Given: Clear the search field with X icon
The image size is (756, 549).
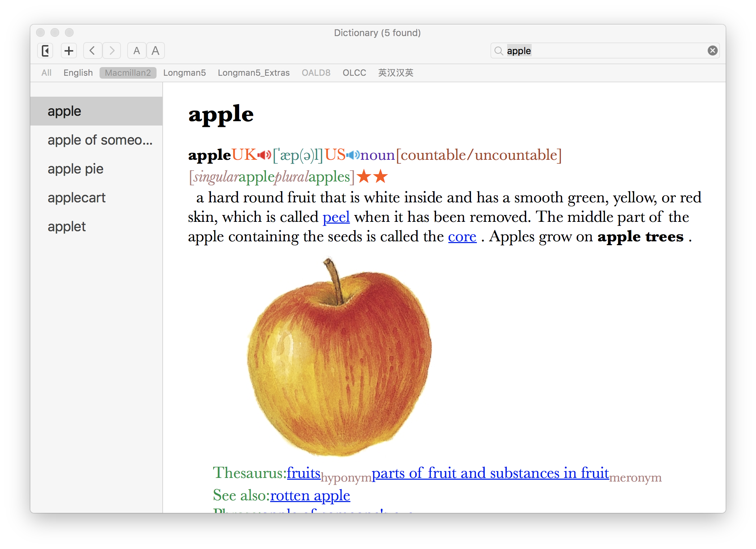Looking at the screenshot, I should click(x=712, y=50).
